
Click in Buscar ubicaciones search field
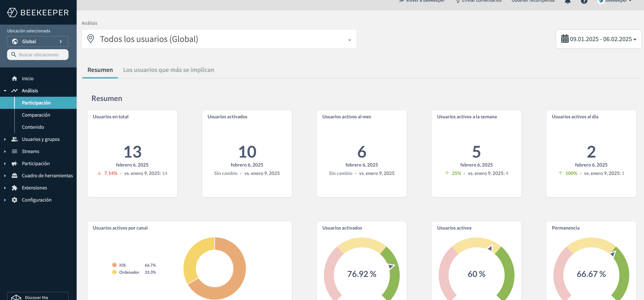click(38, 54)
